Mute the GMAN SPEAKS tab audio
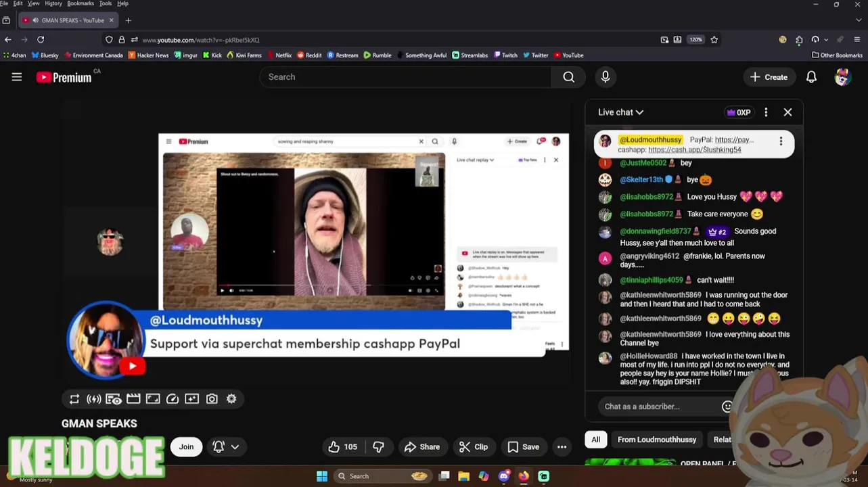 coord(35,20)
